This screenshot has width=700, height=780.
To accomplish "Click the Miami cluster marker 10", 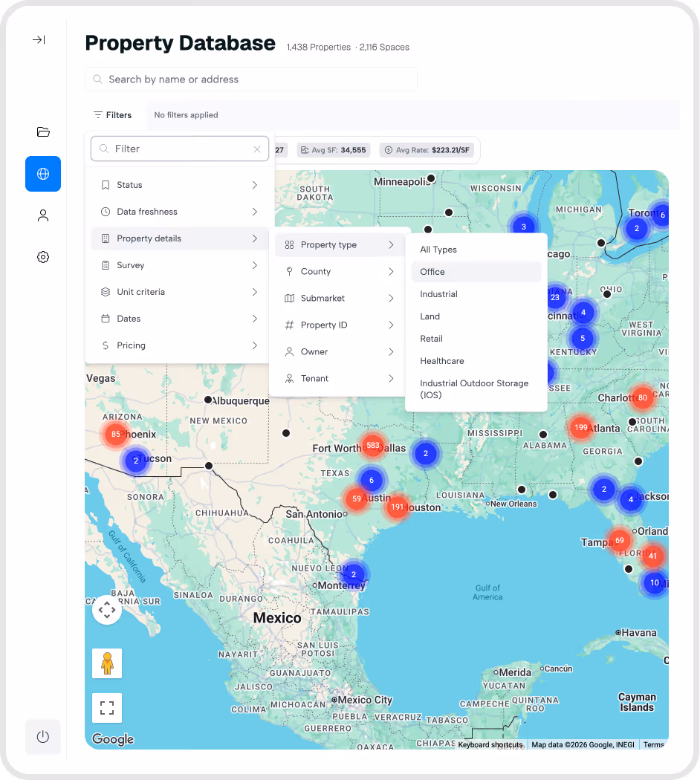I will coord(655,582).
